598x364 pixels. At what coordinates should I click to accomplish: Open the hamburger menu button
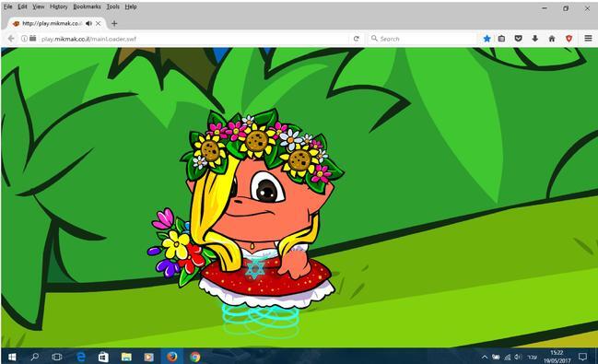(588, 38)
